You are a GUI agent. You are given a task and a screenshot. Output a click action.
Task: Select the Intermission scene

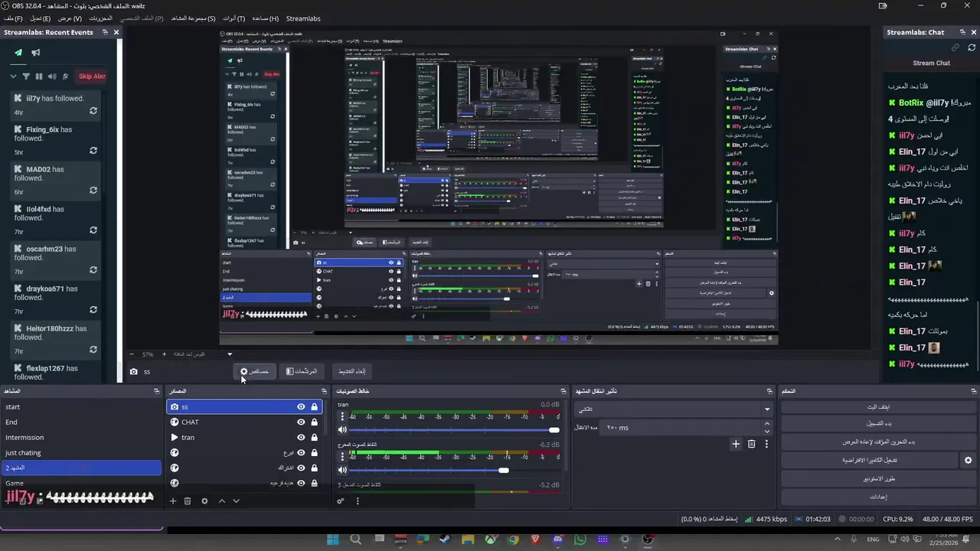coord(80,438)
